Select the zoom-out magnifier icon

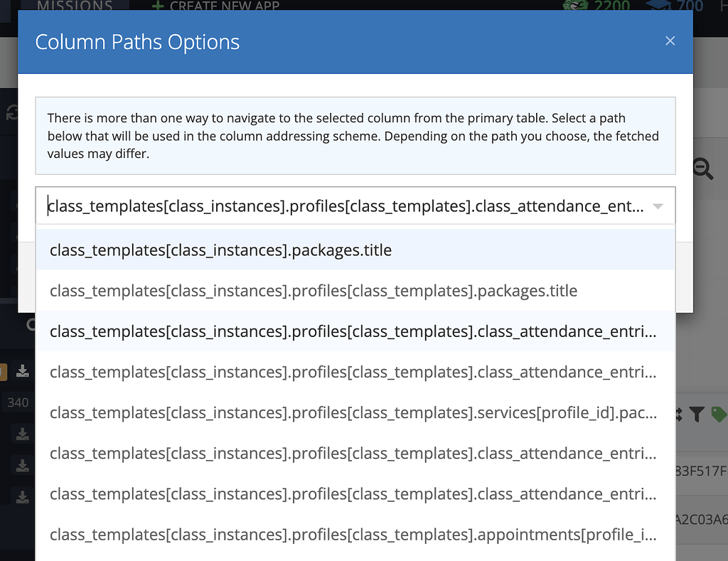click(702, 169)
